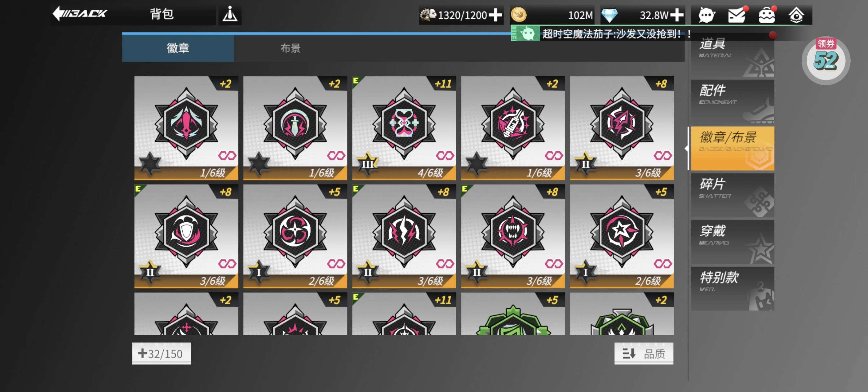Screen dimensions: 868x392
Task: Open the 穿戴 wearing category
Action: click(x=732, y=242)
